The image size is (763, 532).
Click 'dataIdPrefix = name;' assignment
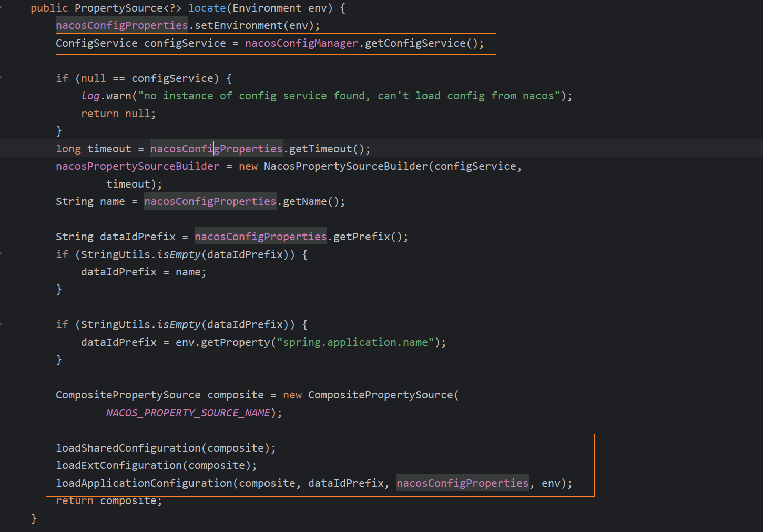(x=144, y=272)
